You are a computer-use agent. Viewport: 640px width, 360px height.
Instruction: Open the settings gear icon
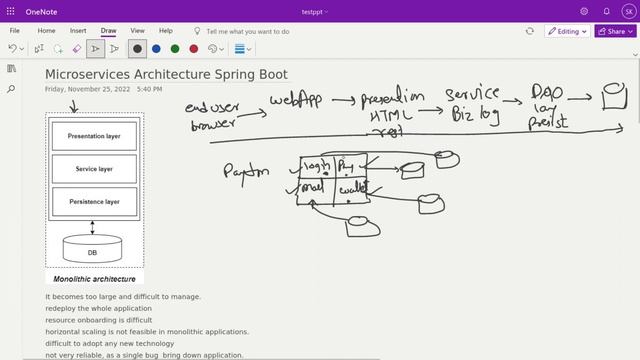(584, 11)
